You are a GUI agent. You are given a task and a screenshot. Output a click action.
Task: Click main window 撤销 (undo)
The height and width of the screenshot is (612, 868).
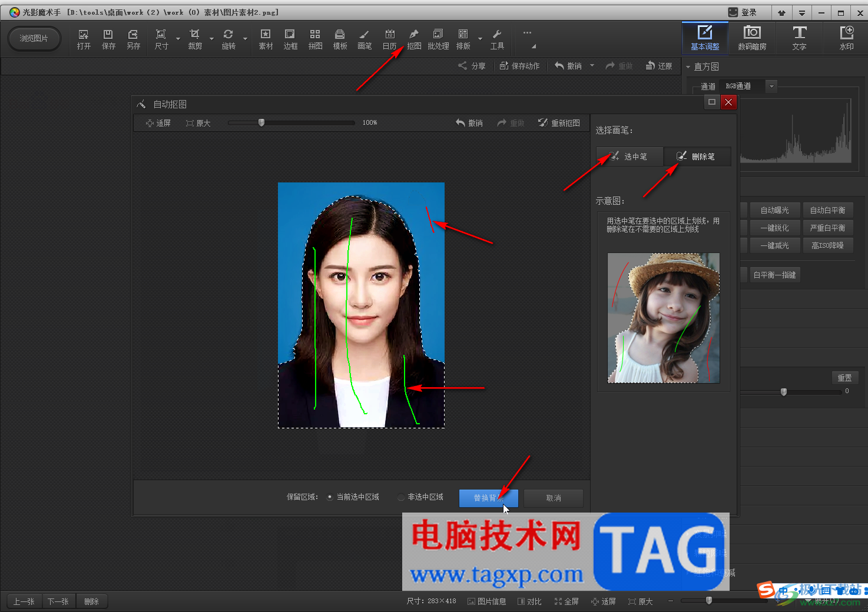[568, 66]
